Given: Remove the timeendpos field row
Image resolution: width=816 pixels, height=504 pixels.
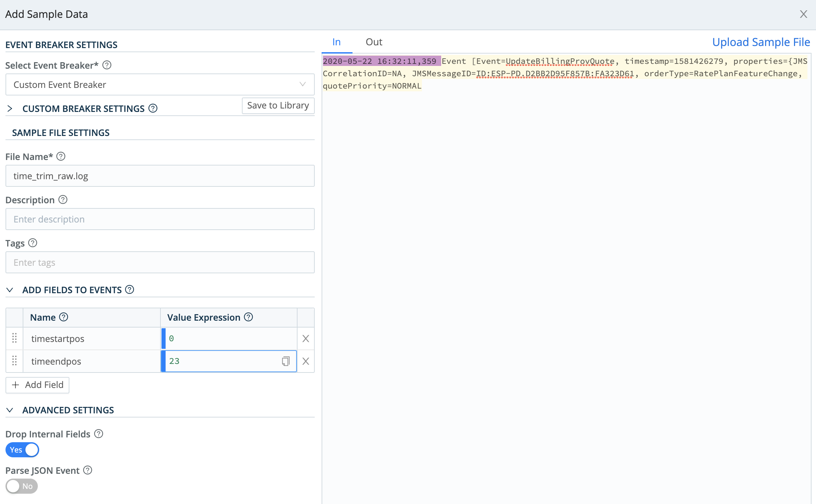Looking at the screenshot, I should [305, 361].
